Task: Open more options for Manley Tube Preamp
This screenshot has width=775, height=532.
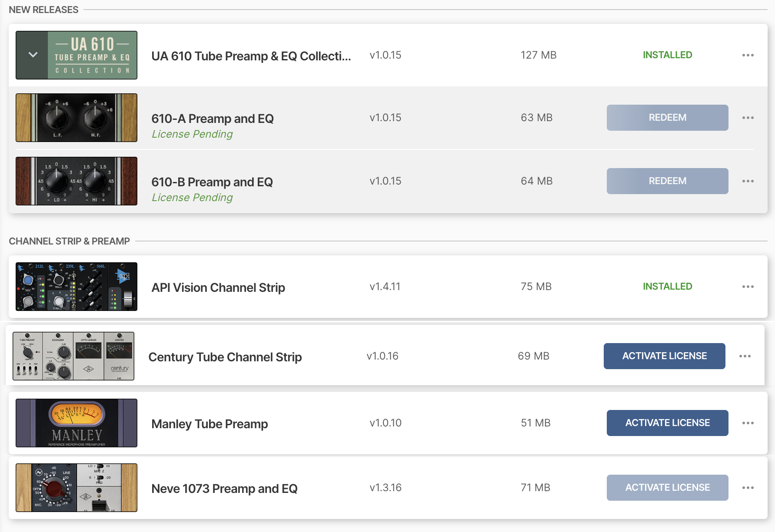Action: 748,423
